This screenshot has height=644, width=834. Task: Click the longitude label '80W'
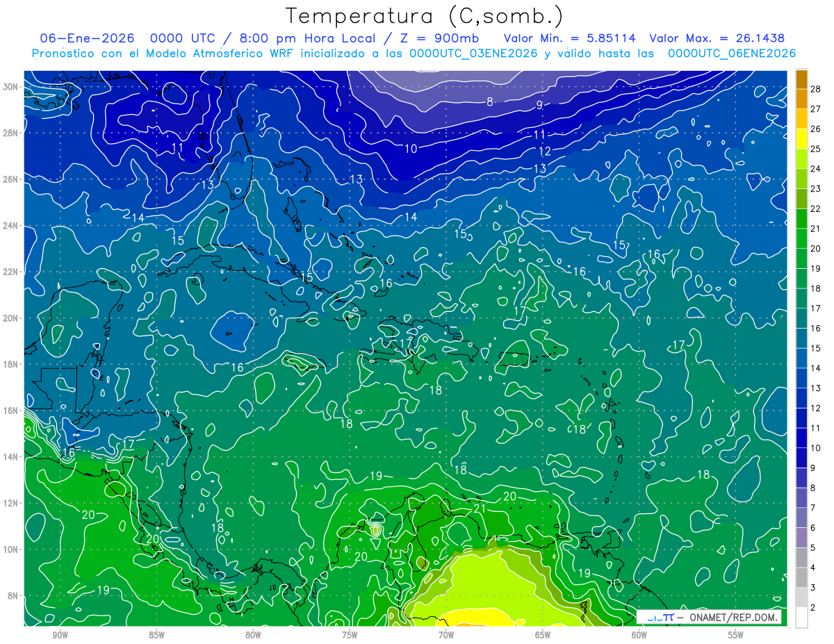click(253, 635)
